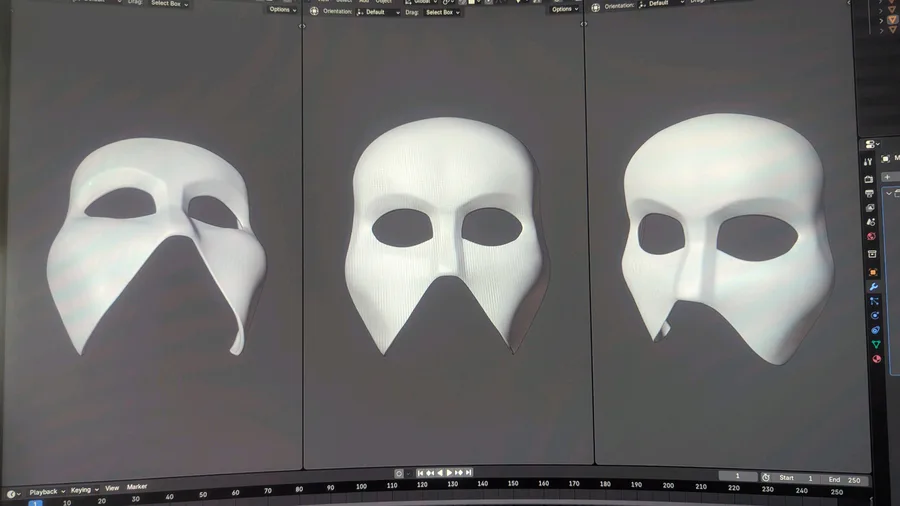Open the auto keyframing options dropdown

409,474
